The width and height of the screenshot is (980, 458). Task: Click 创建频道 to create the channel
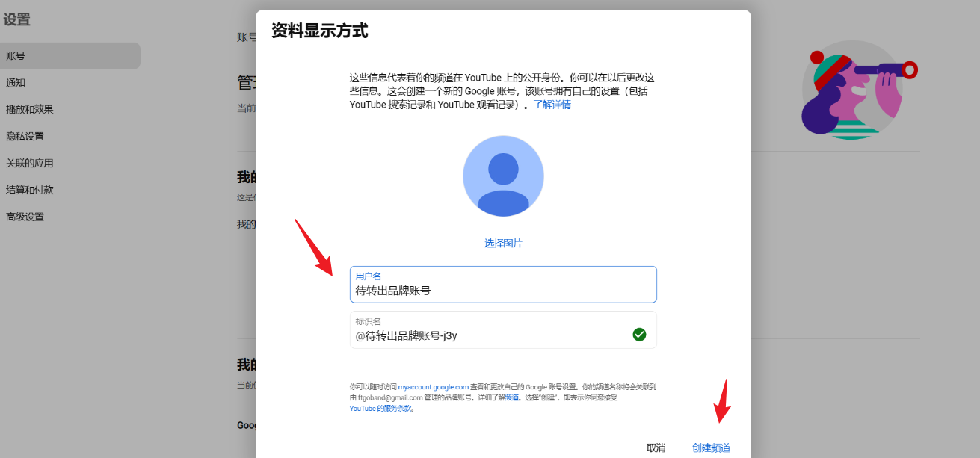(709, 447)
